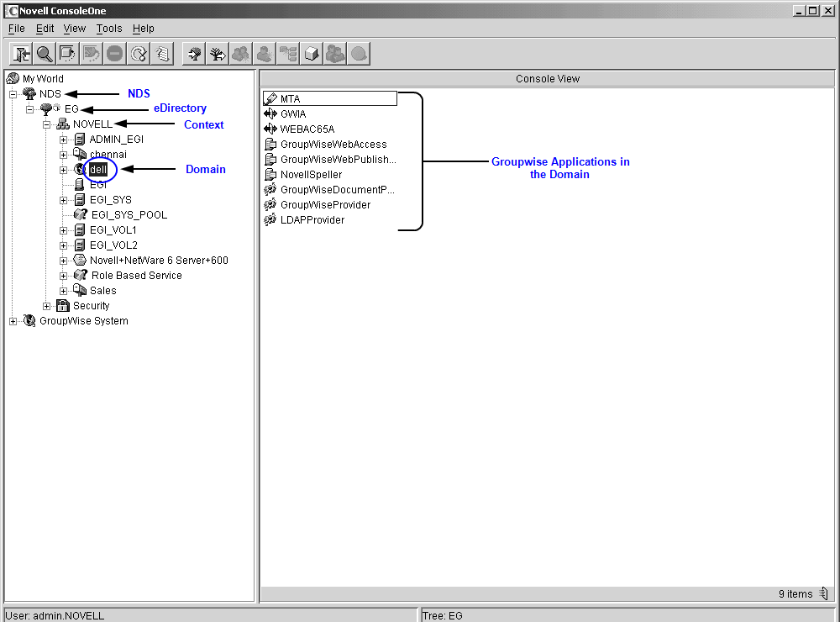
Task: Click the GroupWiseWebAccess application icon
Action: (x=270, y=145)
